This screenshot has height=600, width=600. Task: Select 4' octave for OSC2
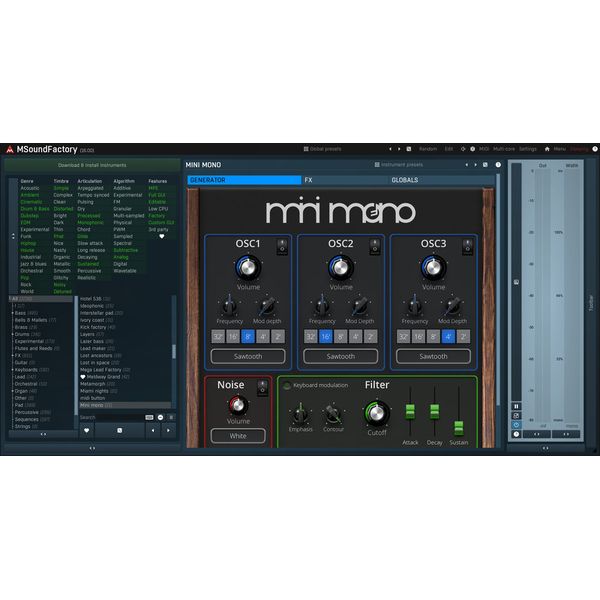click(x=355, y=337)
